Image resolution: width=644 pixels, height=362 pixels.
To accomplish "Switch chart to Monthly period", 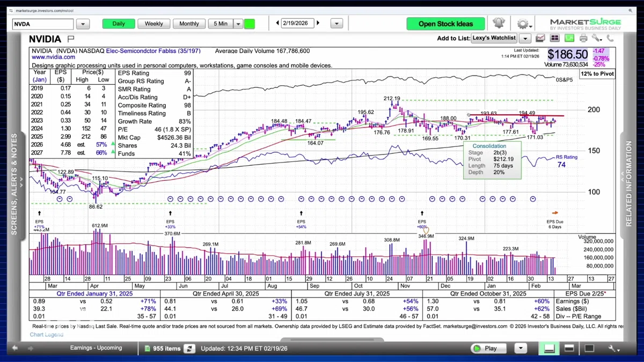I will tap(189, 24).
